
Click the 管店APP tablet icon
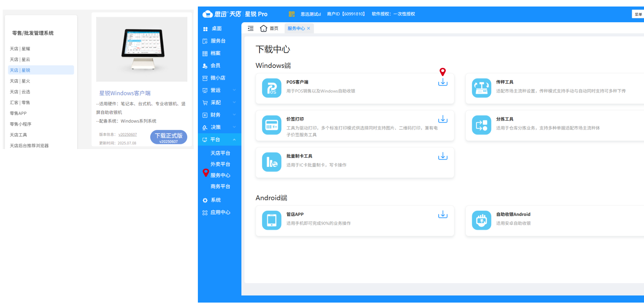[272, 220]
